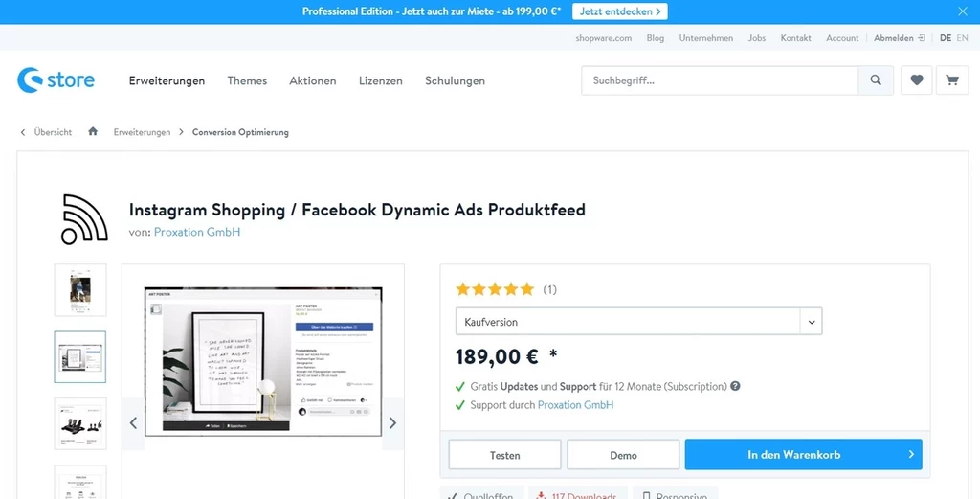Click the Subscription help question mark icon
The height and width of the screenshot is (499, 980).
pyautogui.click(x=735, y=386)
